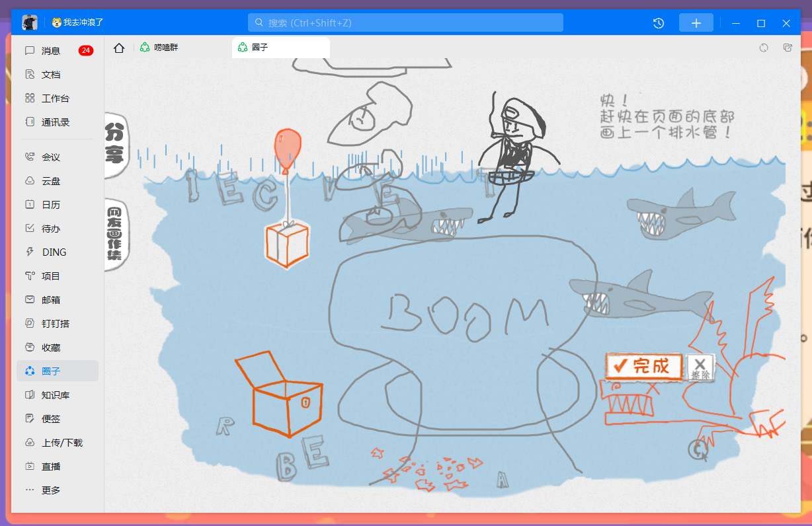Viewport: 812px width, 526px height.
Task: Click the 分享 share tab
Action: click(116, 145)
